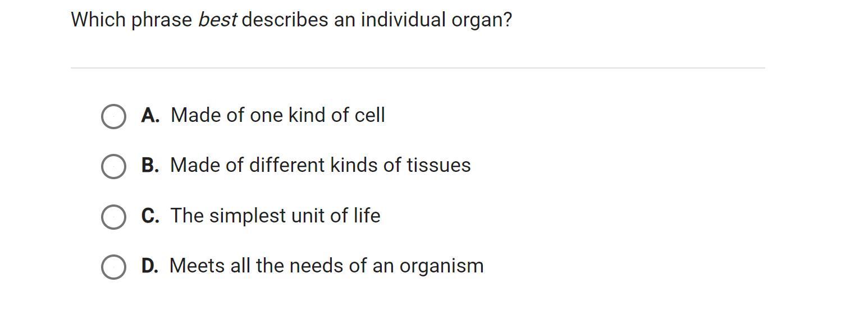Click the bold letter D label
868x314 pixels.
pyautogui.click(x=150, y=266)
